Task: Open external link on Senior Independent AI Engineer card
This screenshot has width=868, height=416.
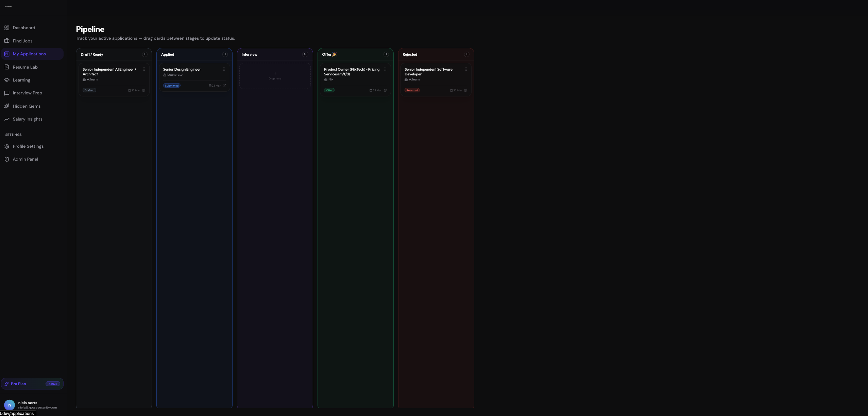Action: point(144,90)
